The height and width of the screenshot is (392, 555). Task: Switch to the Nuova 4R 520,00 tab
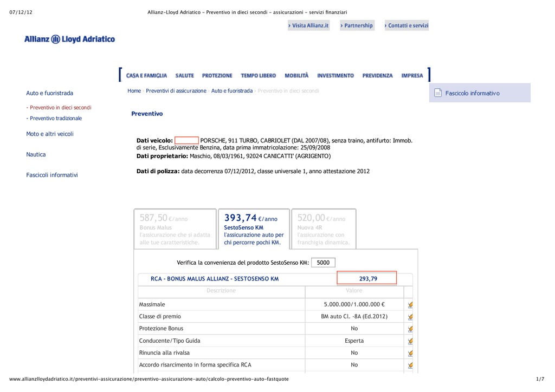pos(324,229)
